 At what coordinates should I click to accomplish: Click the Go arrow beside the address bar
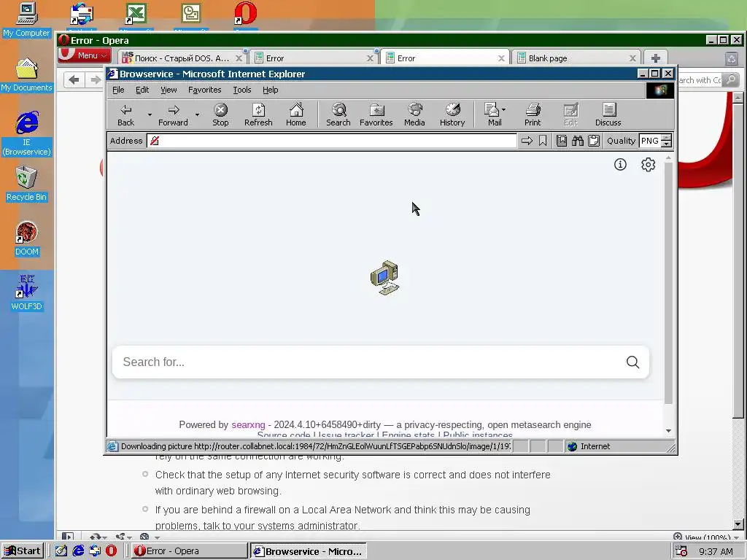tap(527, 141)
